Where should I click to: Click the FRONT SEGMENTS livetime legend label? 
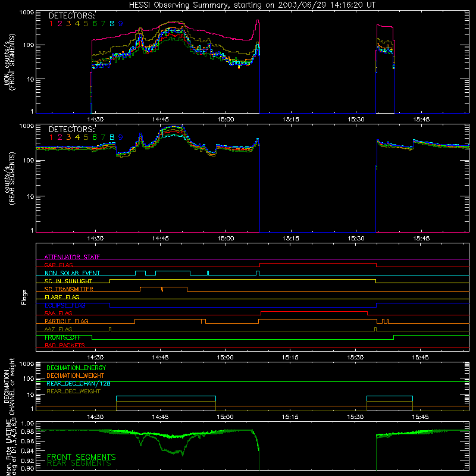(82, 457)
